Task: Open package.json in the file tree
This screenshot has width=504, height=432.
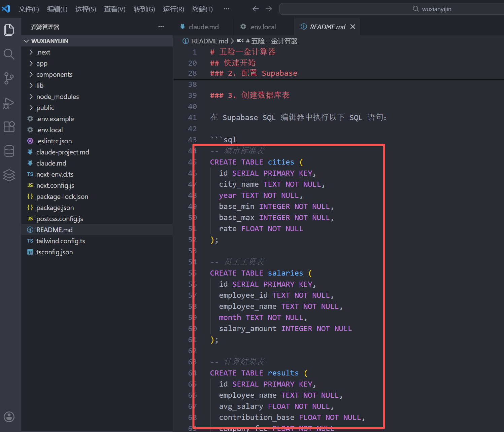Action: [x=97, y=208]
